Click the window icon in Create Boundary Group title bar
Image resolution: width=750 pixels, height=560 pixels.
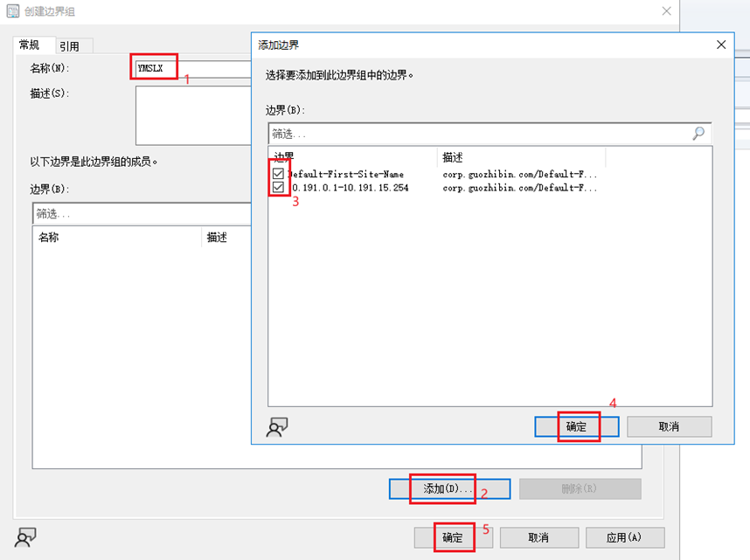click(13, 11)
